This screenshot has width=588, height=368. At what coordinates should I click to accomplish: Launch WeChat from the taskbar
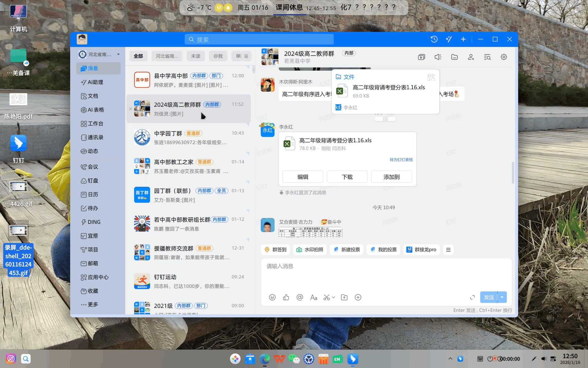click(294, 358)
